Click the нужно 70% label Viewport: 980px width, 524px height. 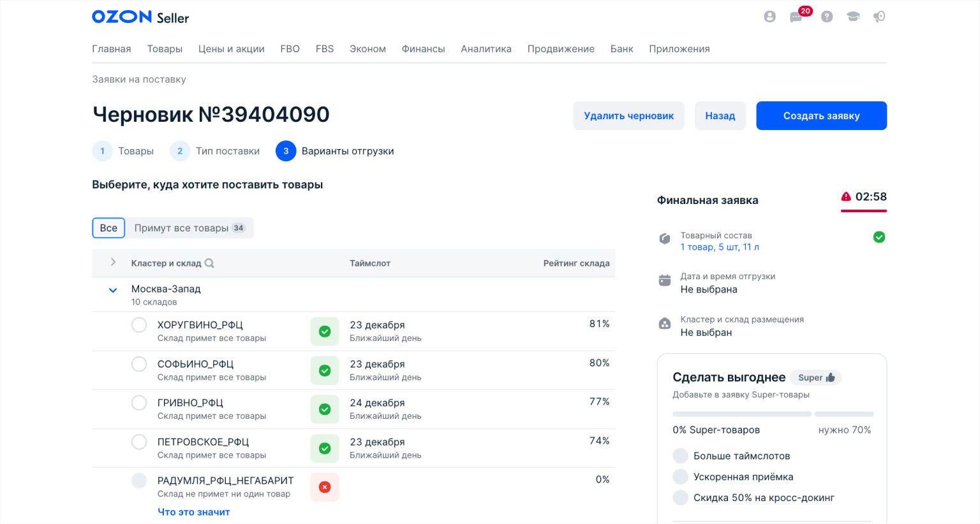[845, 430]
